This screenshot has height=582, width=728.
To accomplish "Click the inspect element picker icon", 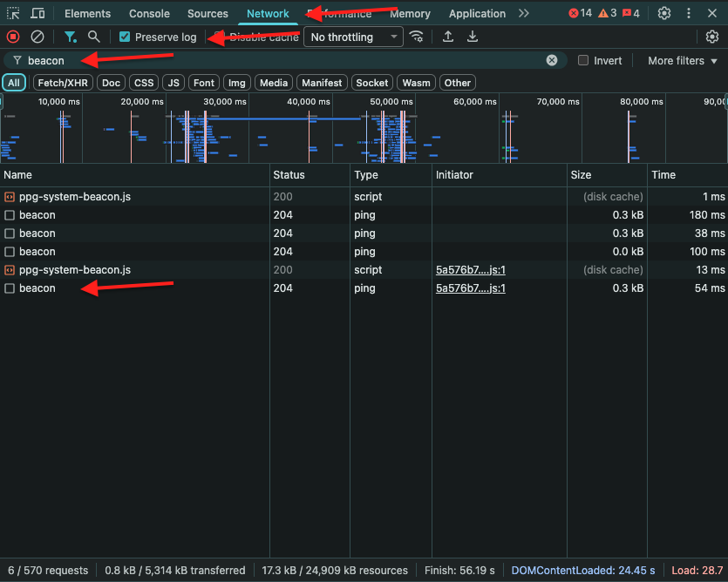I will click(13, 14).
